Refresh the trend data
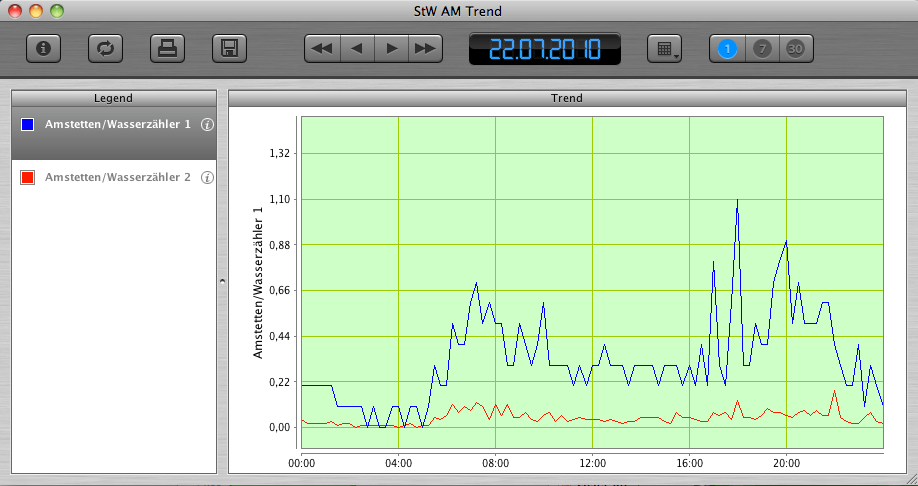This screenshot has height=486, width=918. pyautogui.click(x=104, y=48)
